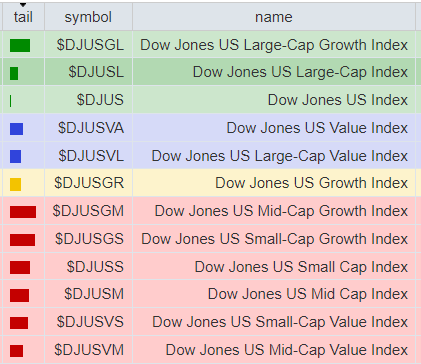Screen dimensions: 421x364
Task: Click the tail column sort arrow
Action: (23, 5)
